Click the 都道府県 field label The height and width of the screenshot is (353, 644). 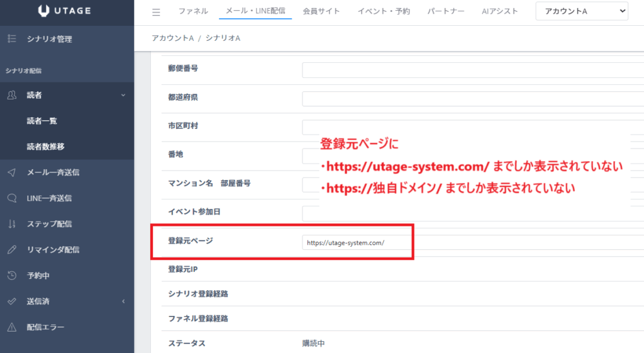coord(183,97)
